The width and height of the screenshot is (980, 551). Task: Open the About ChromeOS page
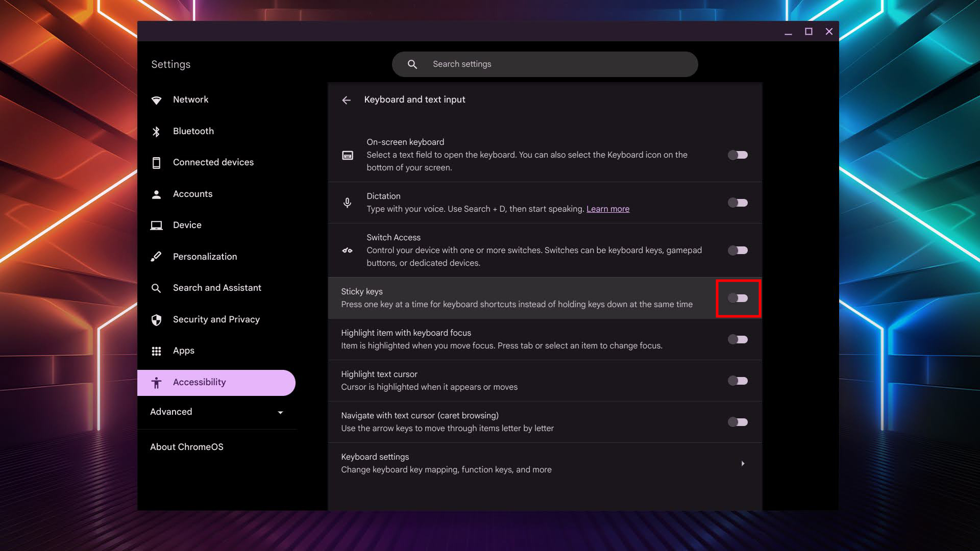(187, 447)
